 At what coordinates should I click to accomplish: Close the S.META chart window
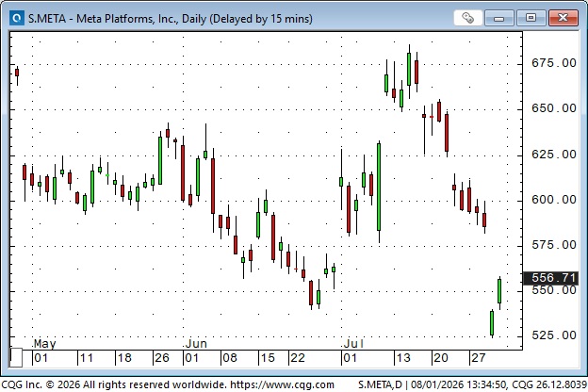563,18
